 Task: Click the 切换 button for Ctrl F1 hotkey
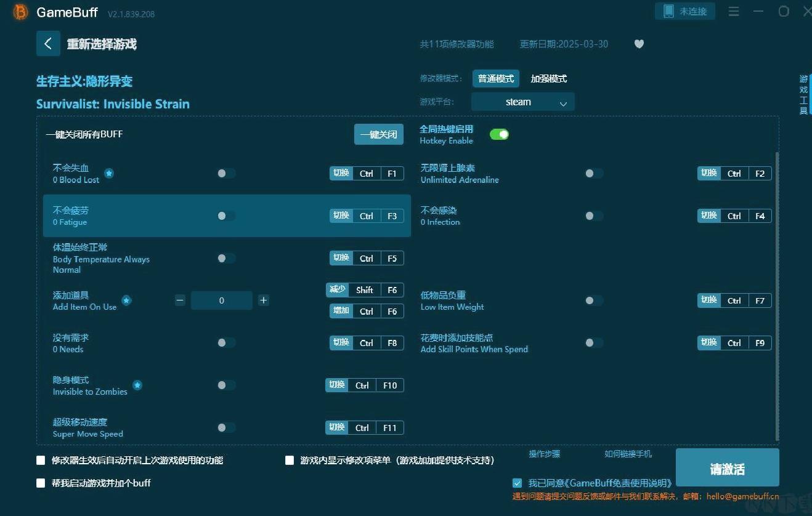[341, 174]
